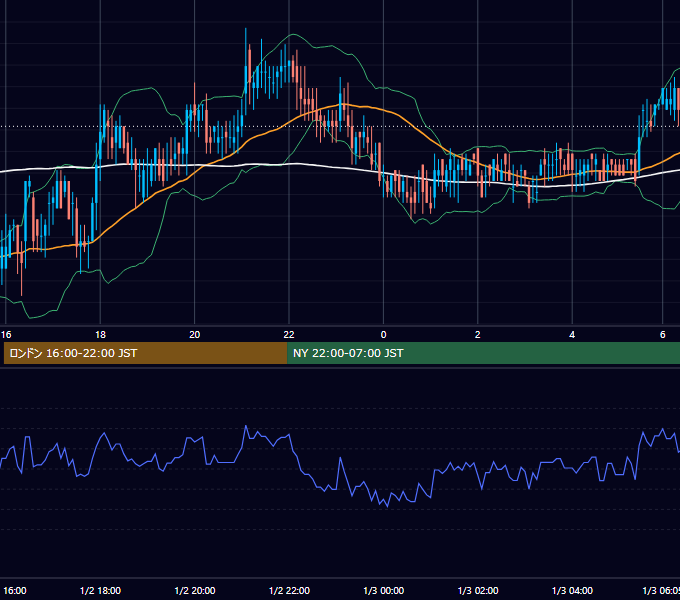Click the 6 hour label on chart axis
Viewport: 680px width, 600px height.
click(663, 335)
